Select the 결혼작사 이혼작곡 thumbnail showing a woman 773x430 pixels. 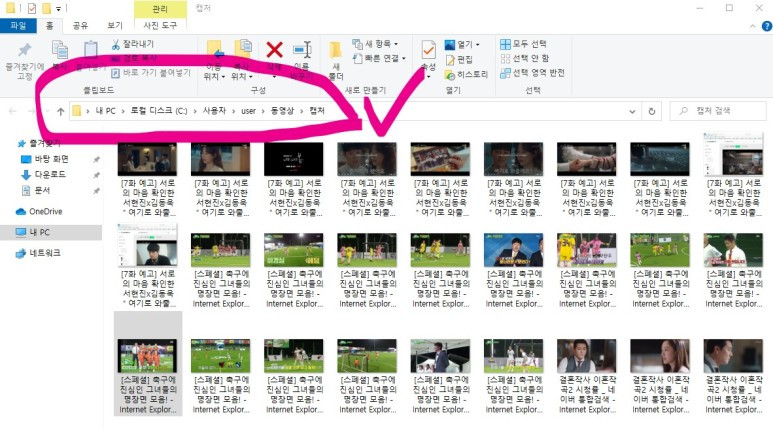660,356
